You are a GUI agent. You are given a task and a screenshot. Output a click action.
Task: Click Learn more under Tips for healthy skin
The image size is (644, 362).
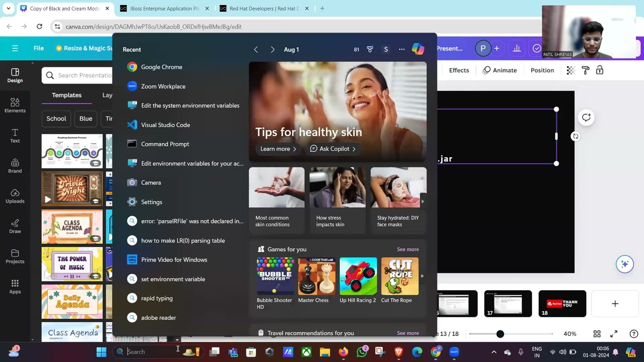(x=278, y=149)
